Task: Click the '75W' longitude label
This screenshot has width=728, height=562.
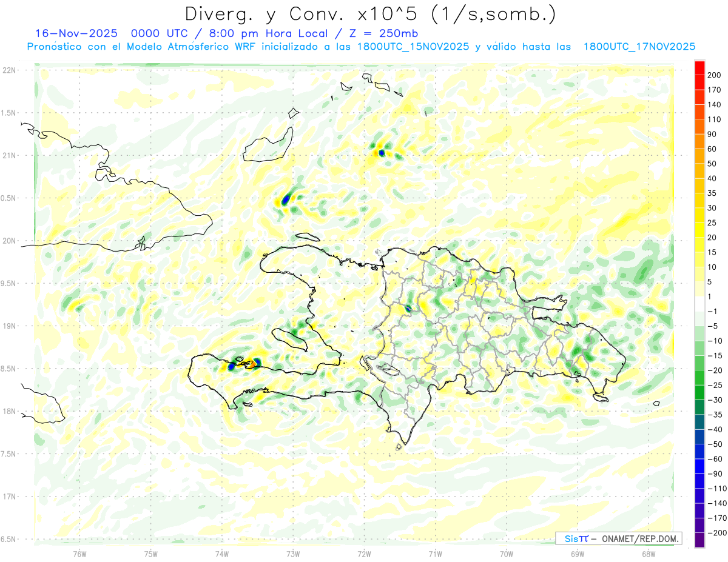Action: coord(150,554)
